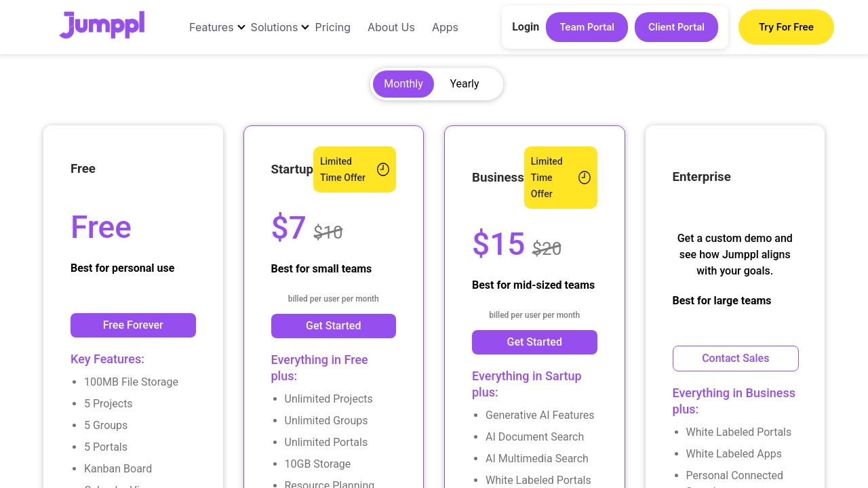Switch billing to Yearly
The width and height of the screenshot is (868, 488).
[465, 84]
